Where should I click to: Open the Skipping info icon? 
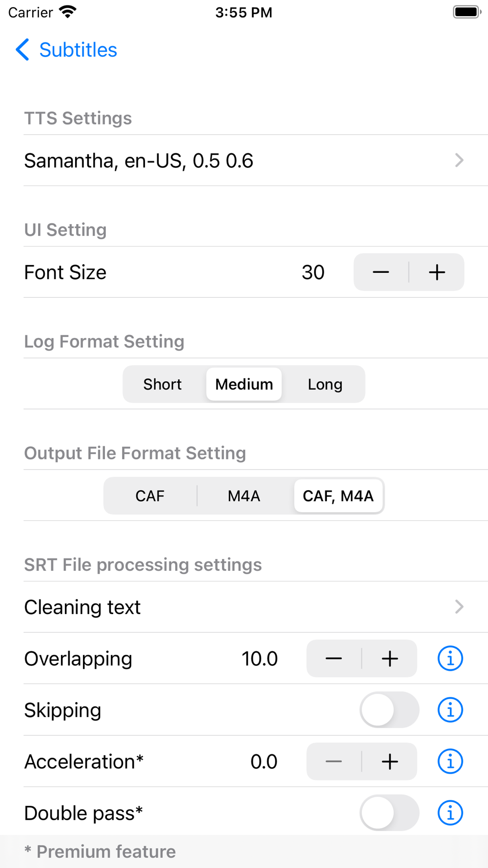coord(450,710)
